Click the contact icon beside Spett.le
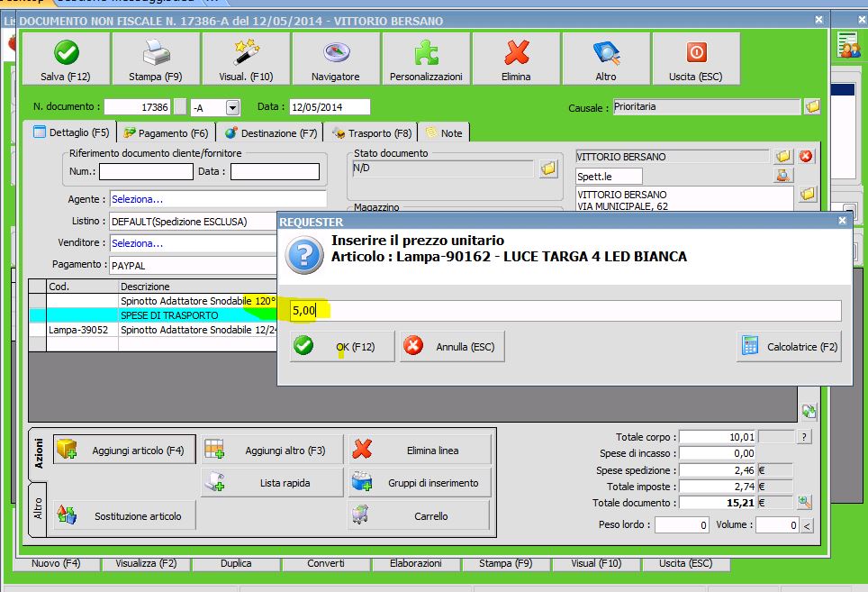Image resolution: width=868 pixels, height=592 pixels. (783, 176)
